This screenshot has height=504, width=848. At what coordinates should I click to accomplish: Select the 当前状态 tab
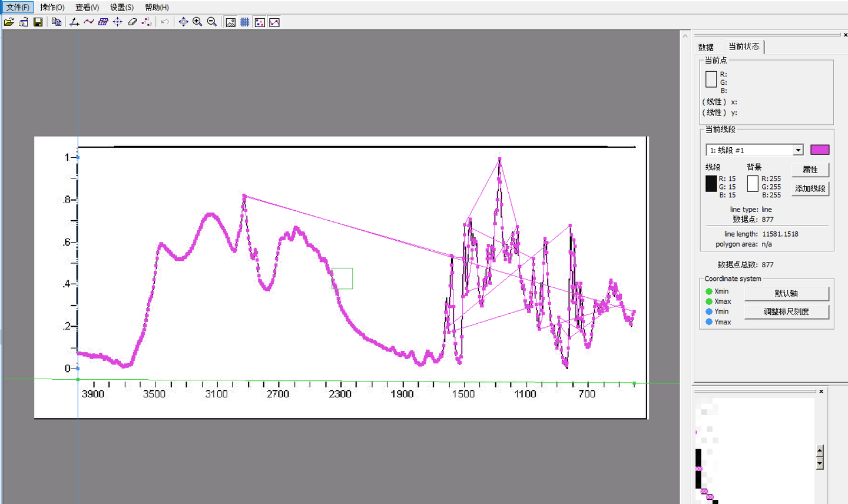pos(744,47)
